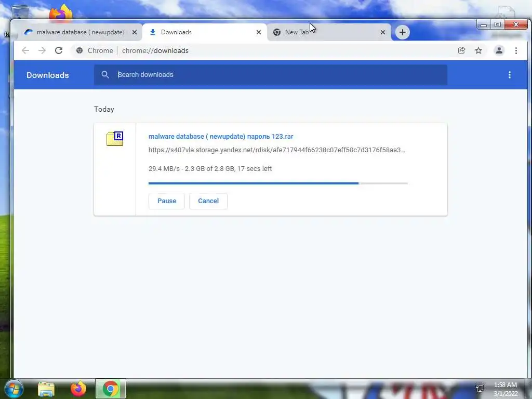
Task: Cancel the download
Action: 208,201
